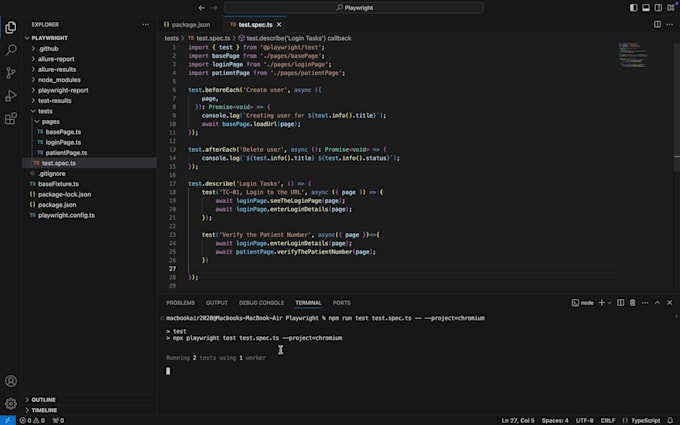Kill the terminal with trash icon
This screenshot has width=680, height=425.
(x=633, y=303)
